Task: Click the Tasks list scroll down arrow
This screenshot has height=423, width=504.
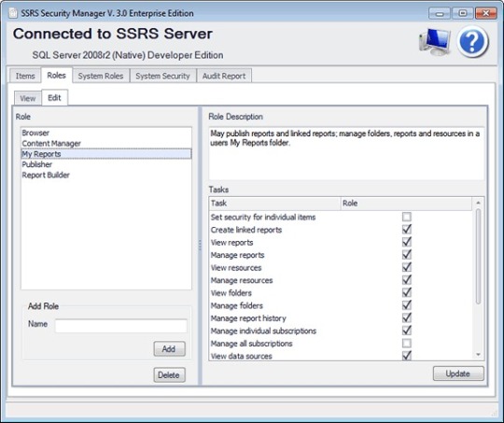Action: [x=478, y=355]
